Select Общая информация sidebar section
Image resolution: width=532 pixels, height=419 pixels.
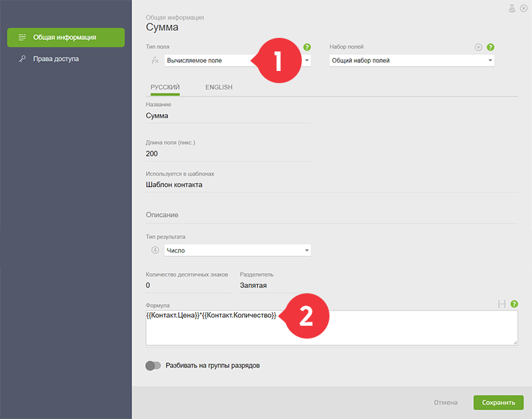point(65,37)
